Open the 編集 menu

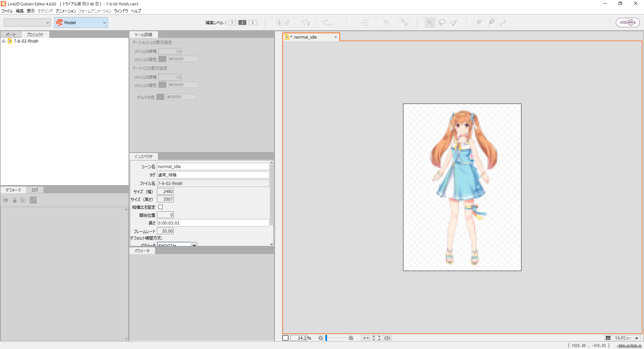tap(20, 11)
